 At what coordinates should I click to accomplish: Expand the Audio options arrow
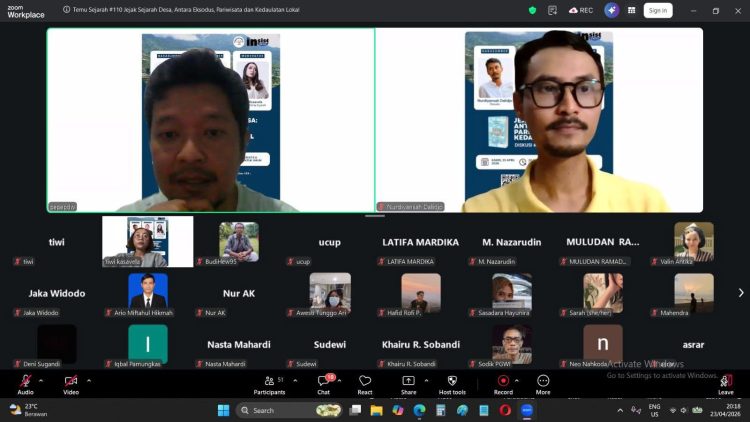(x=41, y=380)
